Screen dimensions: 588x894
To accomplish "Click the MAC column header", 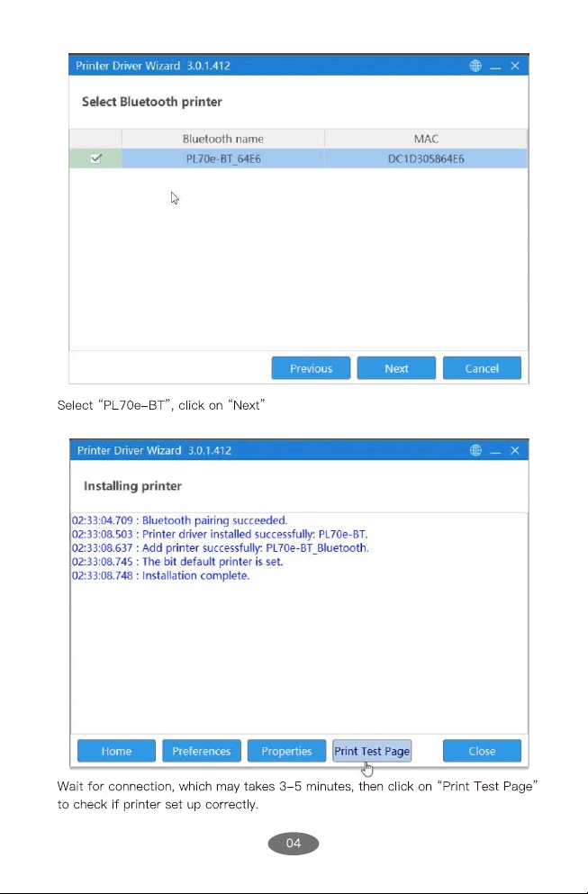I will tap(426, 139).
